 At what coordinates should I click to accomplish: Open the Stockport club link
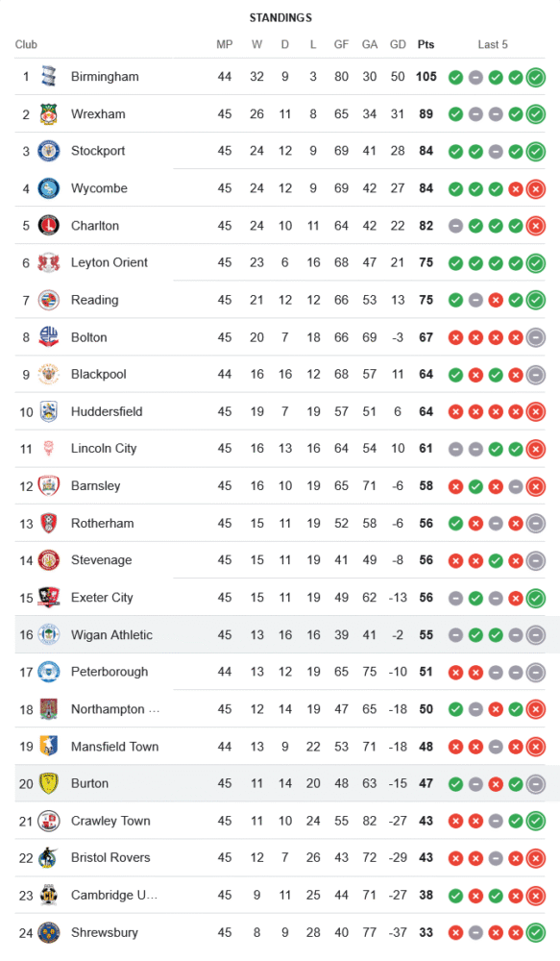[98, 151]
